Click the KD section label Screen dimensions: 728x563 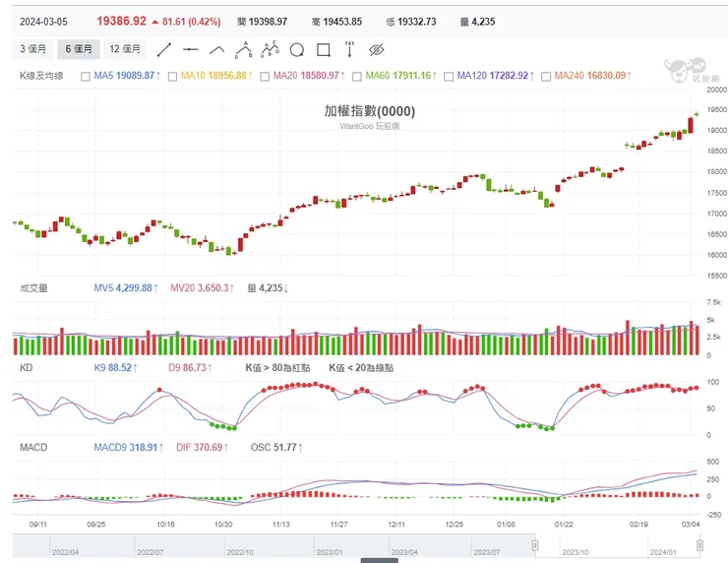[26, 368]
